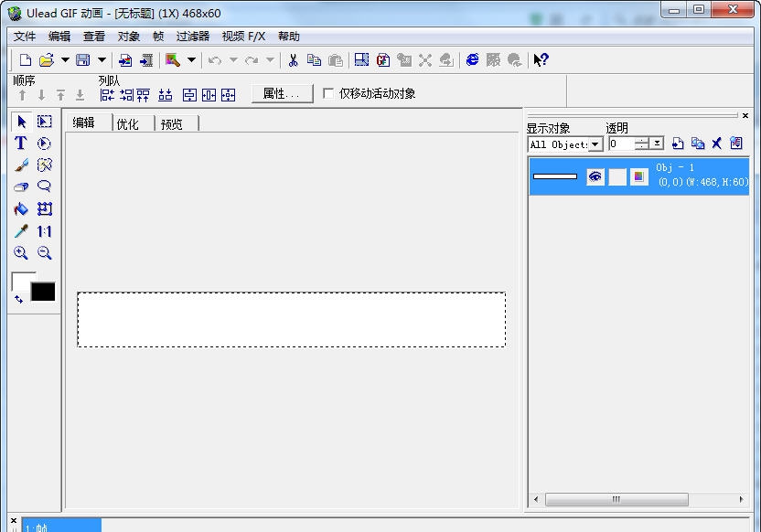Select the arrow selection tool
The width and height of the screenshot is (761, 532).
[x=20, y=121]
